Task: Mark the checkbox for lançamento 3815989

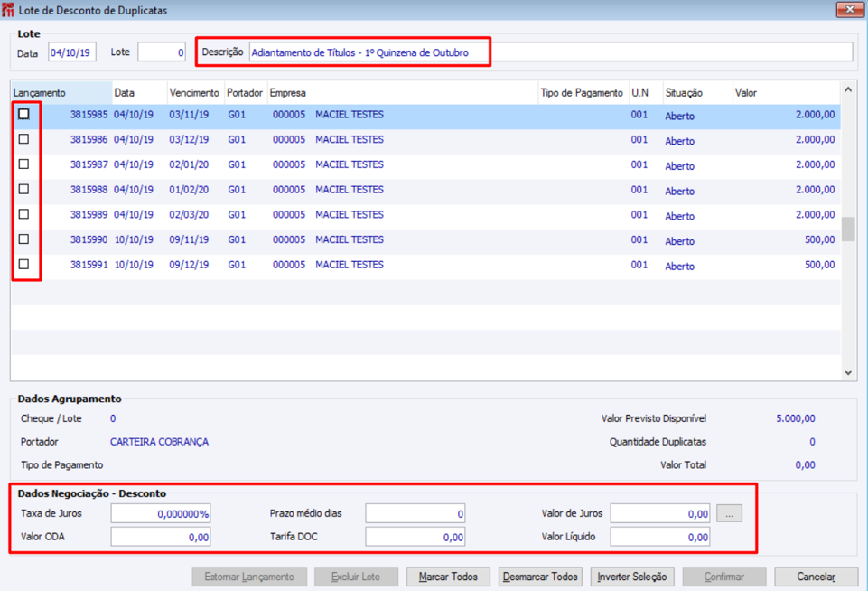Action: (x=23, y=214)
